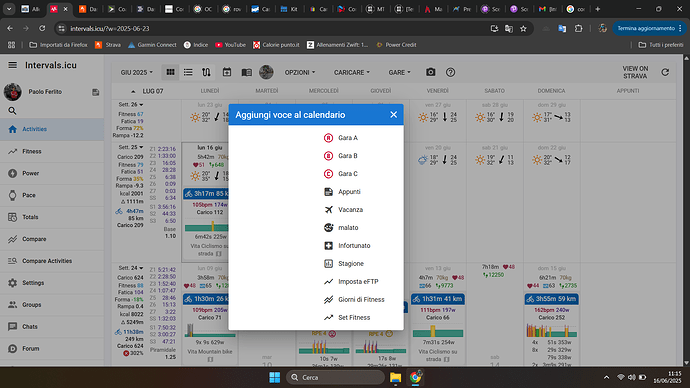Refresh calendar with reload icon
Viewport: 690px width, 388px height.
coord(665,72)
